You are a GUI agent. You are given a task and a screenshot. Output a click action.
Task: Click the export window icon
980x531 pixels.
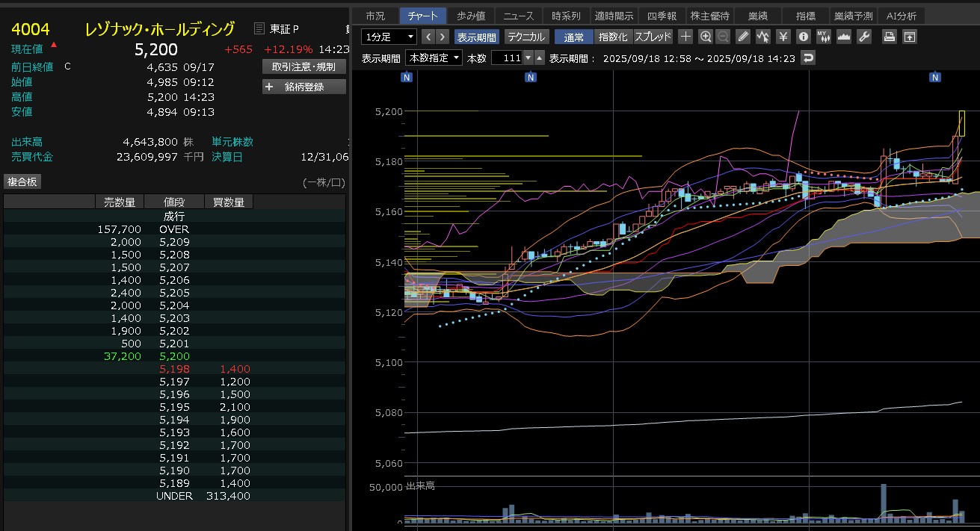(x=909, y=36)
